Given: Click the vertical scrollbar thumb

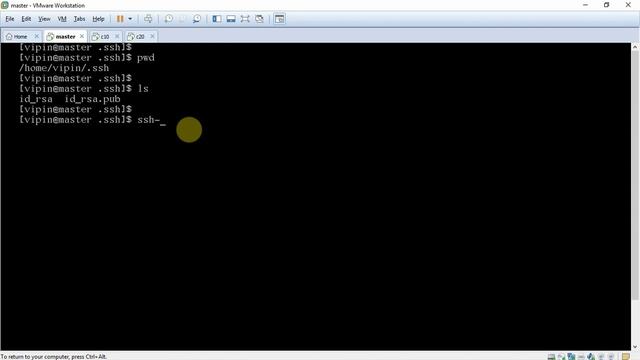Looking at the screenshot, I should 635,176.
